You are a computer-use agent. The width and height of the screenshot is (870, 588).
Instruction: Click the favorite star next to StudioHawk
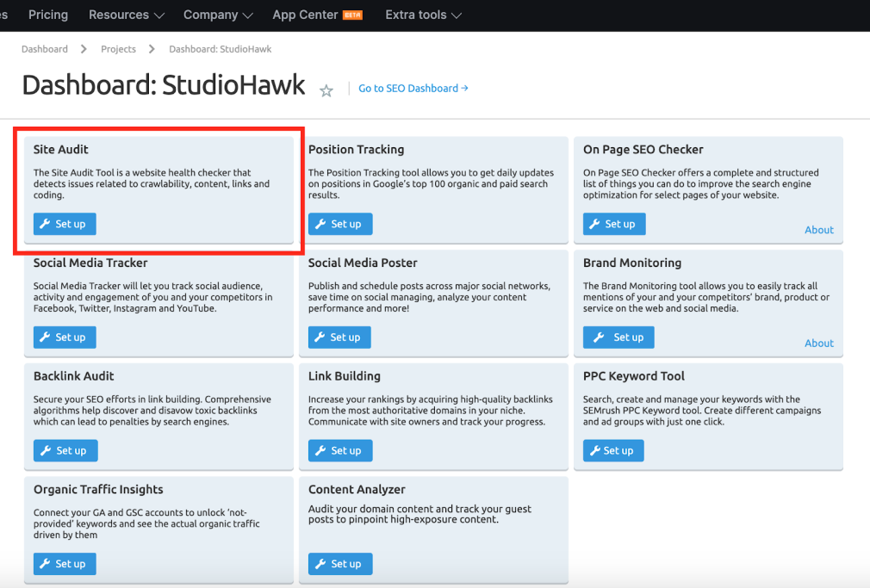(326, 90)
